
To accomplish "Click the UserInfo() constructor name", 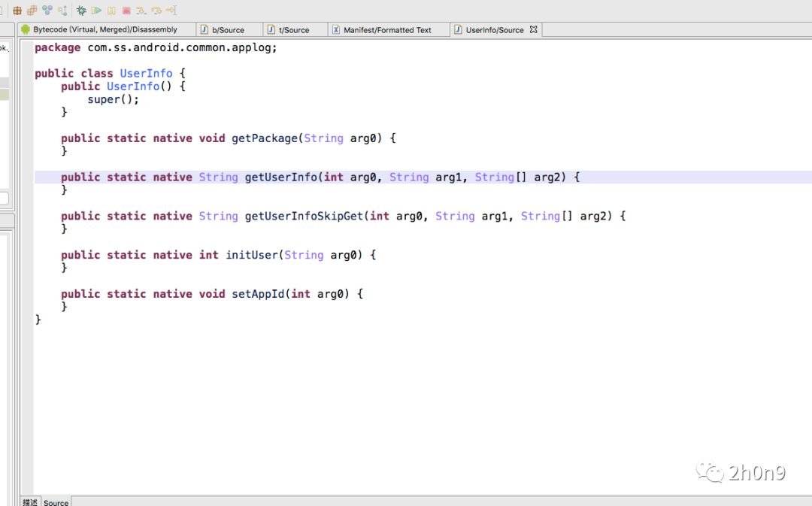I will pyautogui.click(x=132, y=86).
